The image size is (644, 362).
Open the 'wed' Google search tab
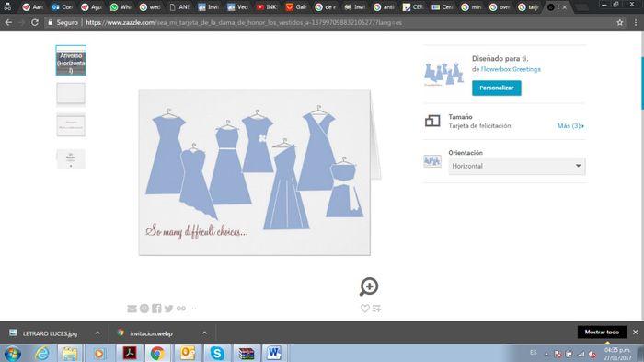click(x=149, y=7)
